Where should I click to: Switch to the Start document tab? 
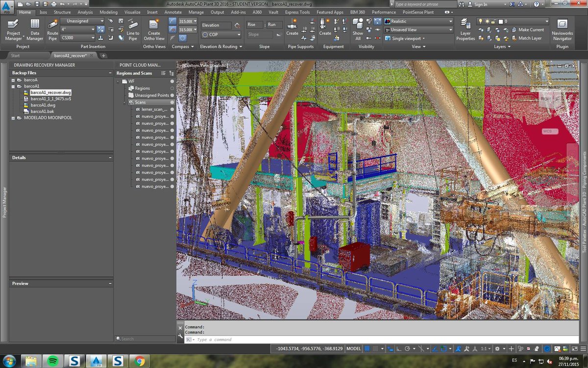(15, 55)
